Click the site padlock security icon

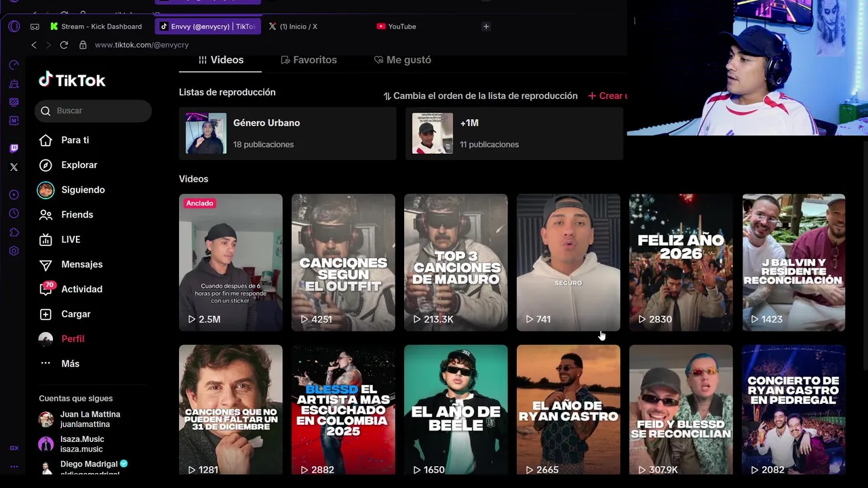click(83, 45)
